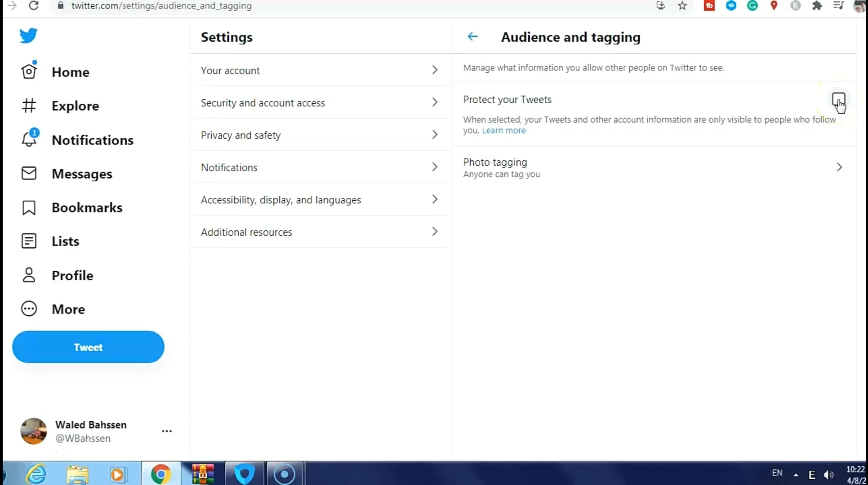Screen dimensions: 868x485
Task: Click the Messages envelope icon
Action: click(x=29, y=173)
